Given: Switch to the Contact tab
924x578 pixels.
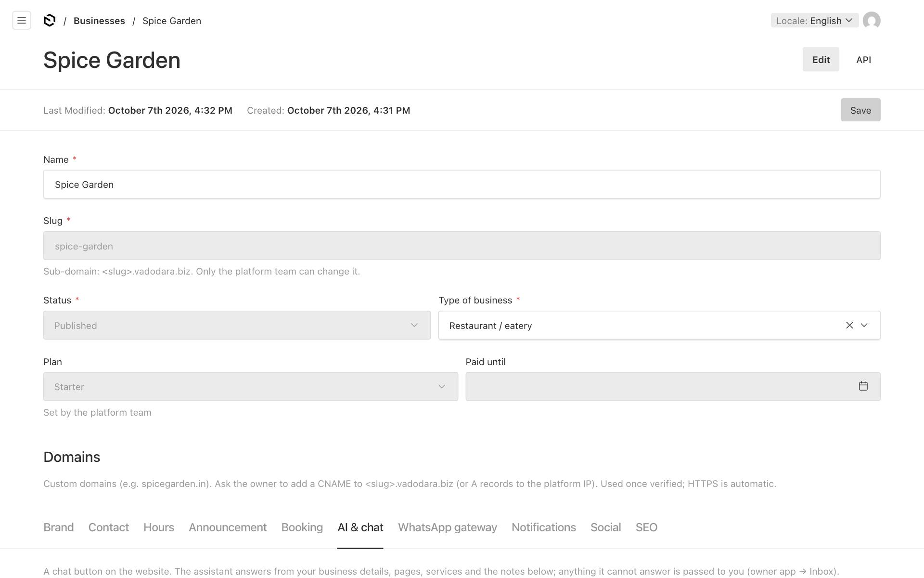Looking at the screenshot, I should pyautogui.click(x=109, y=527).
